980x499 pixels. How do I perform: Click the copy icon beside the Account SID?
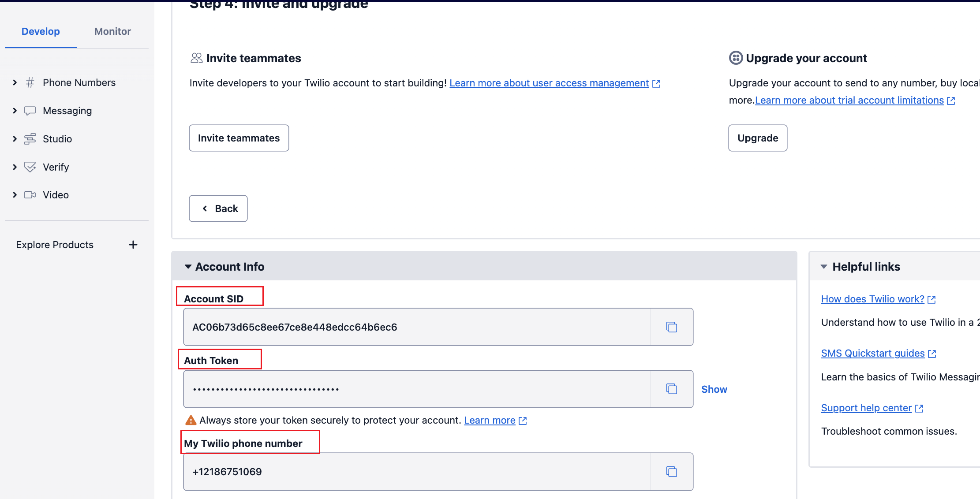671,327
